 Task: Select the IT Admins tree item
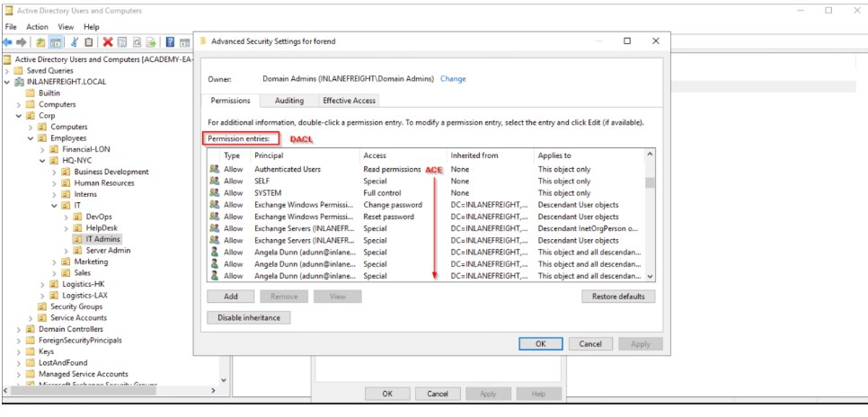tap(97, 239)
